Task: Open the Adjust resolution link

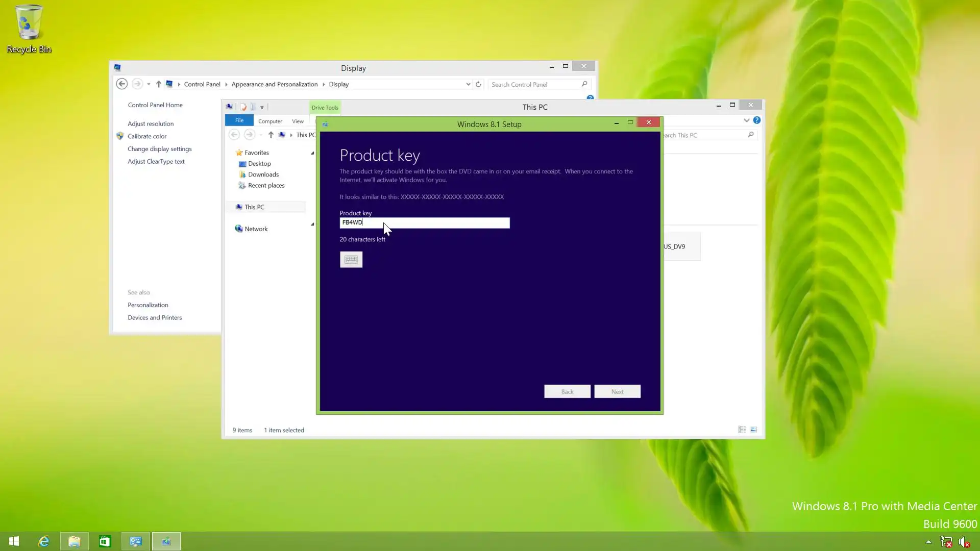Action: [151, 124]
